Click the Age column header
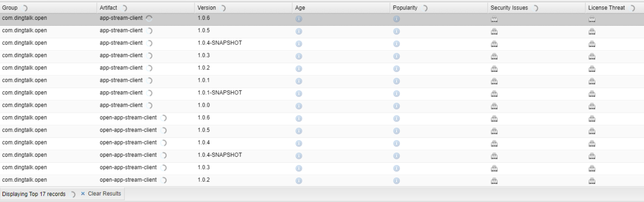Image resolution: width=644 pixels, height=202 pixels. pyautogui.click(x=342, y=8)
